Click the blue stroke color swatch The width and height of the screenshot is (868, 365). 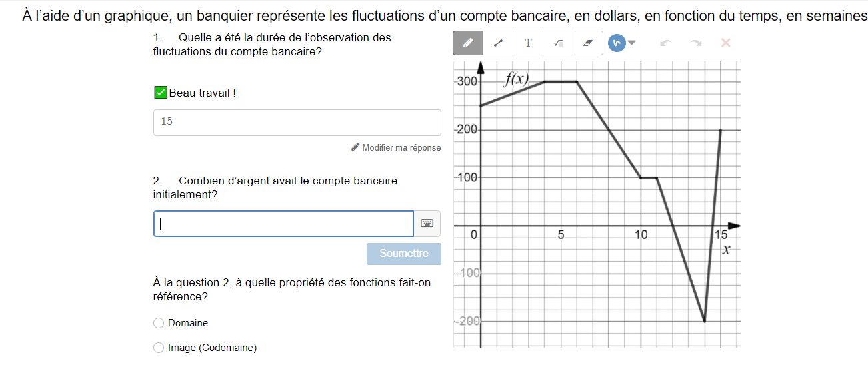pyautogui.click(x=617, y=43)
